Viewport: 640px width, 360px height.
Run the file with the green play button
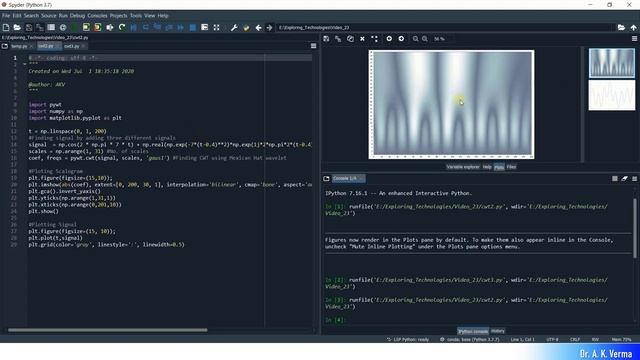coord(74,27)
